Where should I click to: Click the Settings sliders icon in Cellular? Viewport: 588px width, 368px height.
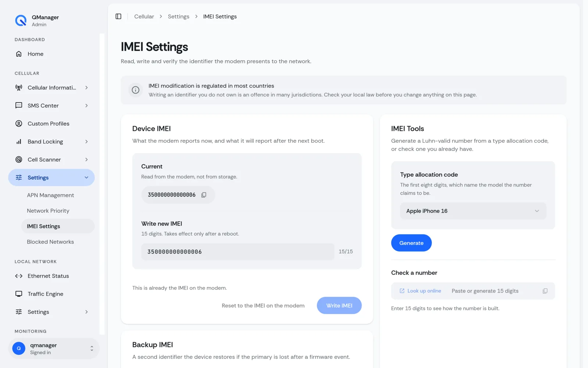click(19, 178)
